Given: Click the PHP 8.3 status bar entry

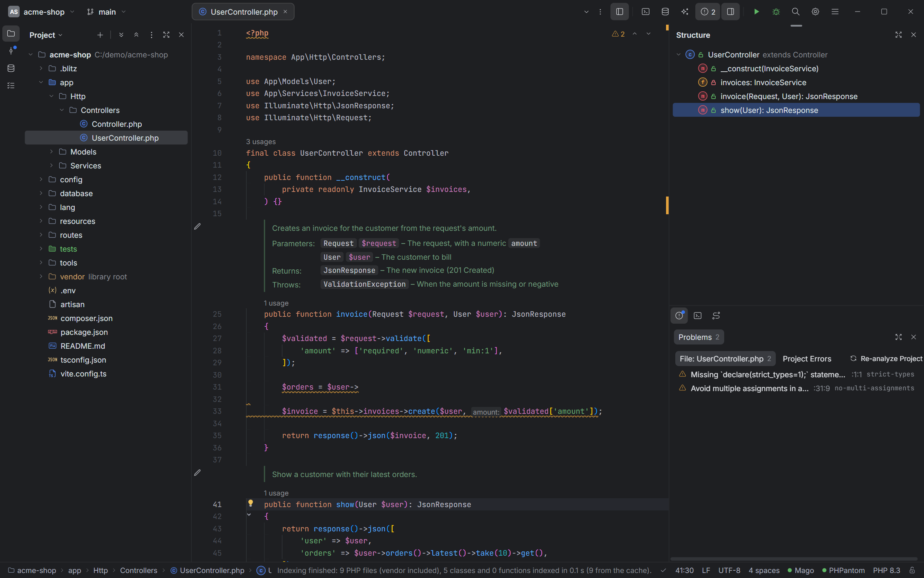Looking at the screenshot, I should click(x=886, y=570).
